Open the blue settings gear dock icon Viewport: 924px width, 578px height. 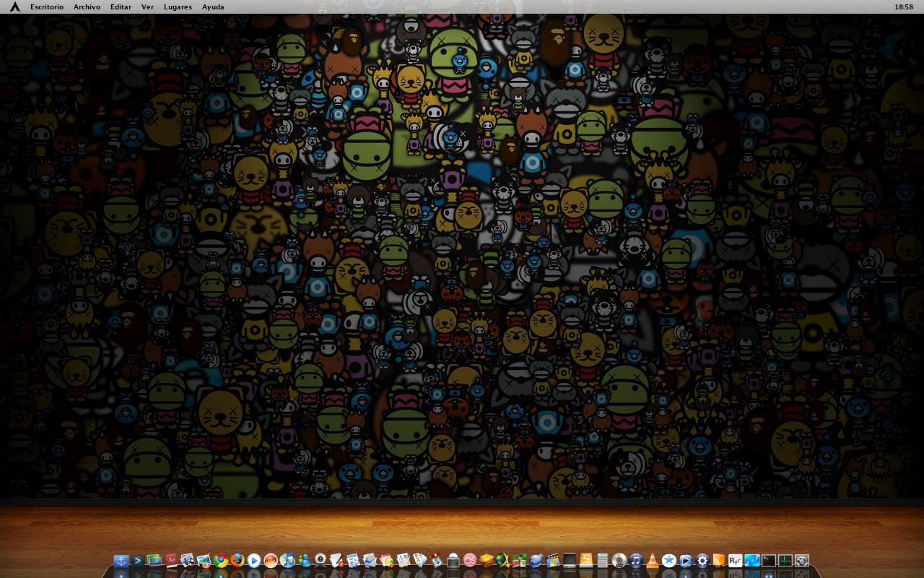click(702, 561)
